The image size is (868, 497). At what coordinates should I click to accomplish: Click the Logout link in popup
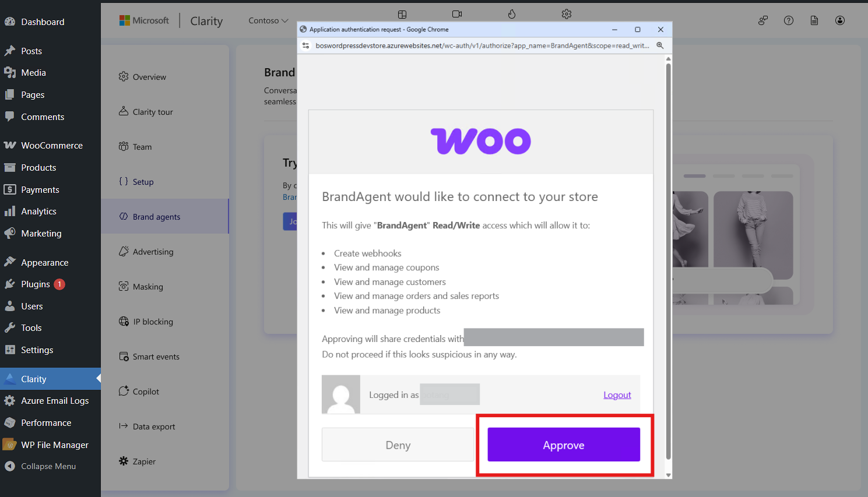click(x=617, y=394)
